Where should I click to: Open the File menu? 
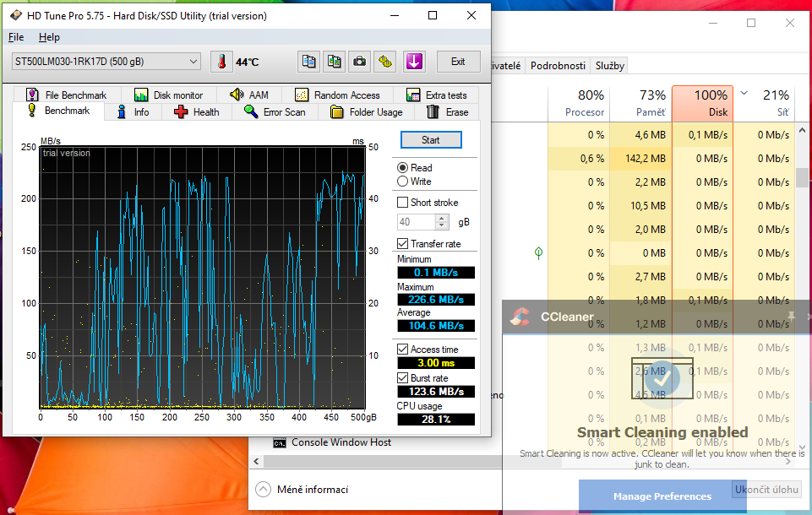pyautogui.click(x=16, y=37)
